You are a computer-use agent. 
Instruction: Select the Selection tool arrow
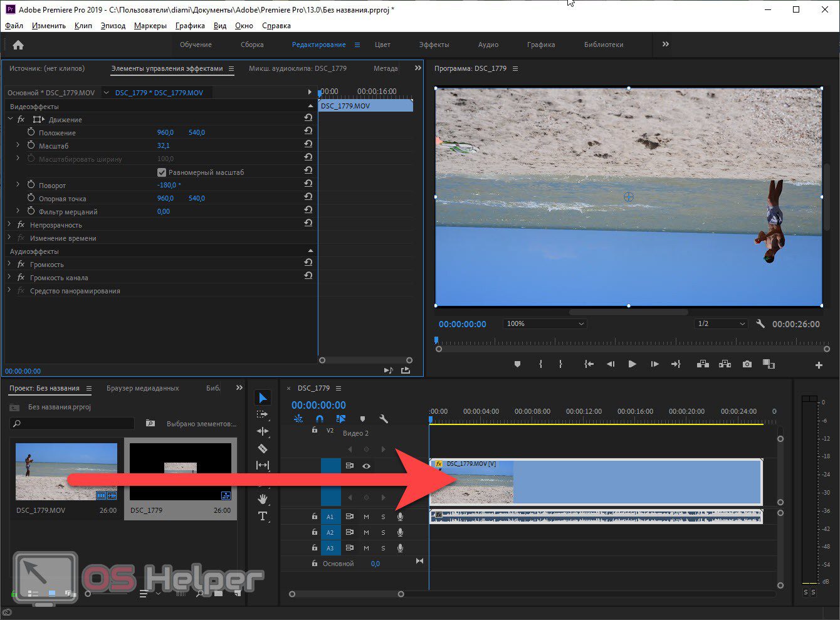(x=263, y=398)
